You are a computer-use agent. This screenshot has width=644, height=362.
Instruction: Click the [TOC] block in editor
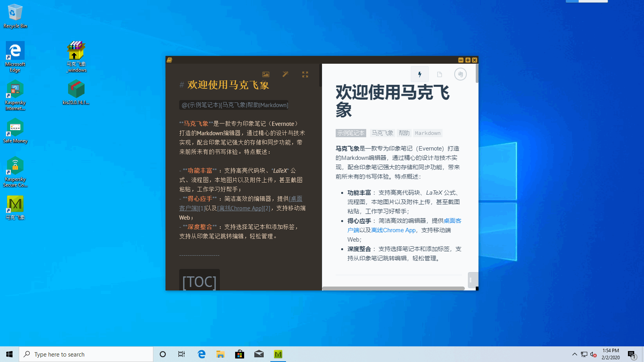[200, 281]
